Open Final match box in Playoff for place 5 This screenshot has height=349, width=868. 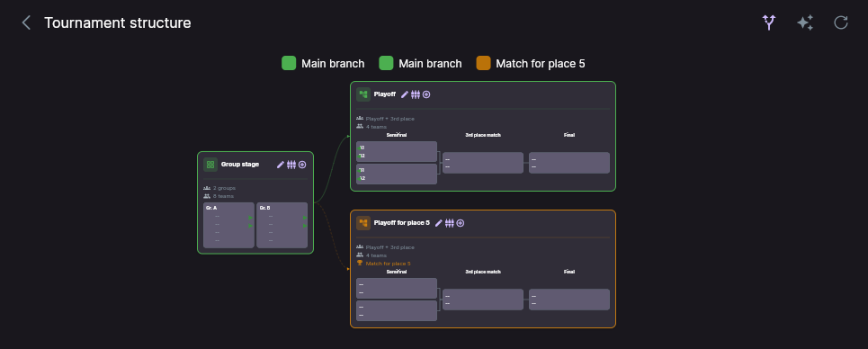(x=569, y=300)
